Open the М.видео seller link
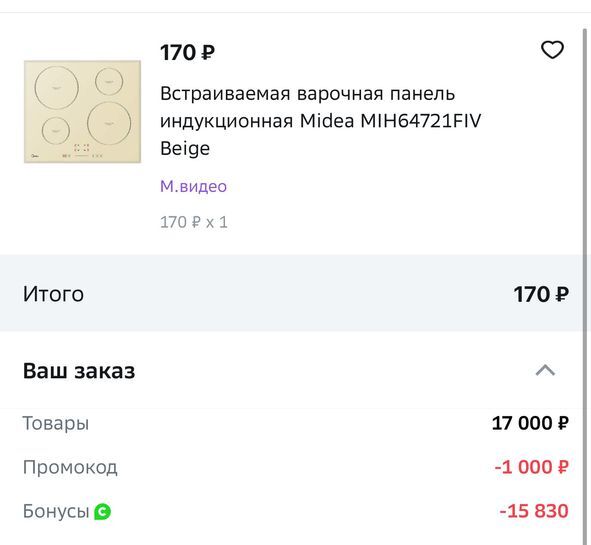 click(193, 186)
